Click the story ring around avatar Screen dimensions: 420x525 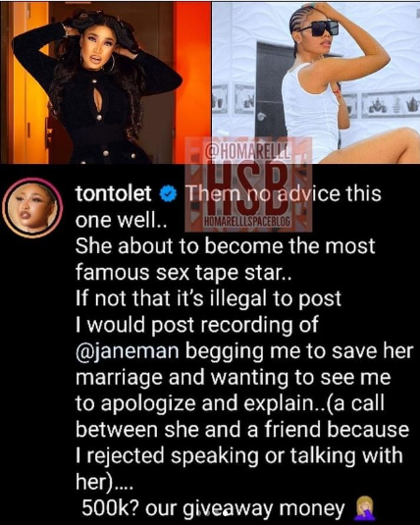[32, 208]
